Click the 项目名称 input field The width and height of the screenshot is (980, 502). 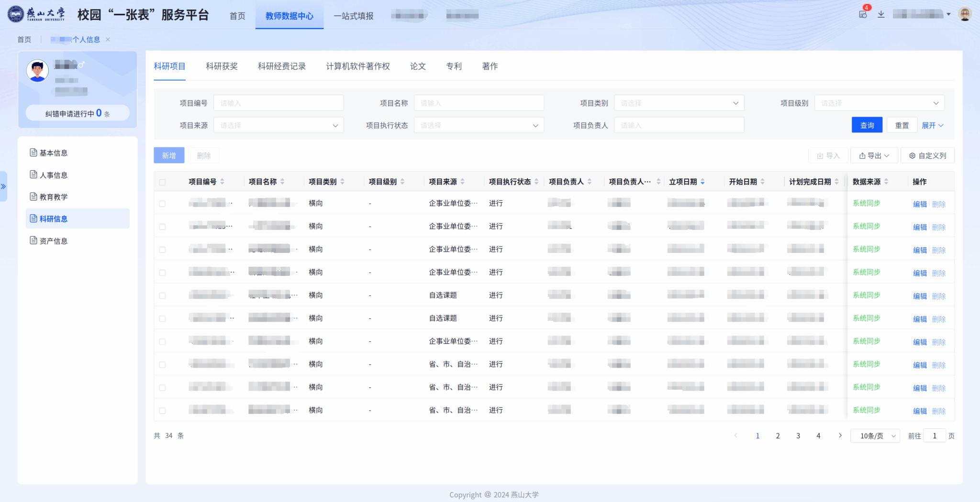pyautogui.click(x=479, y=103)
